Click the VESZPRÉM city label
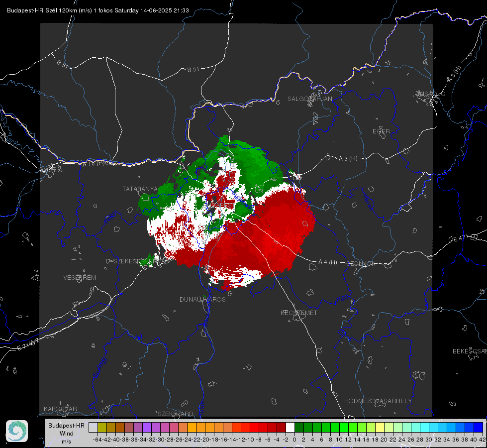487x448 pixels. (80, 277)
